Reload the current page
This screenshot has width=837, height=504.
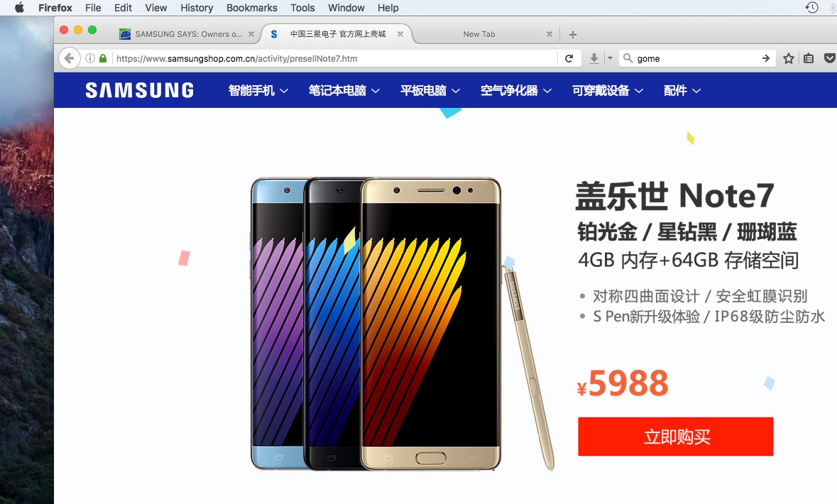[569, 58]
